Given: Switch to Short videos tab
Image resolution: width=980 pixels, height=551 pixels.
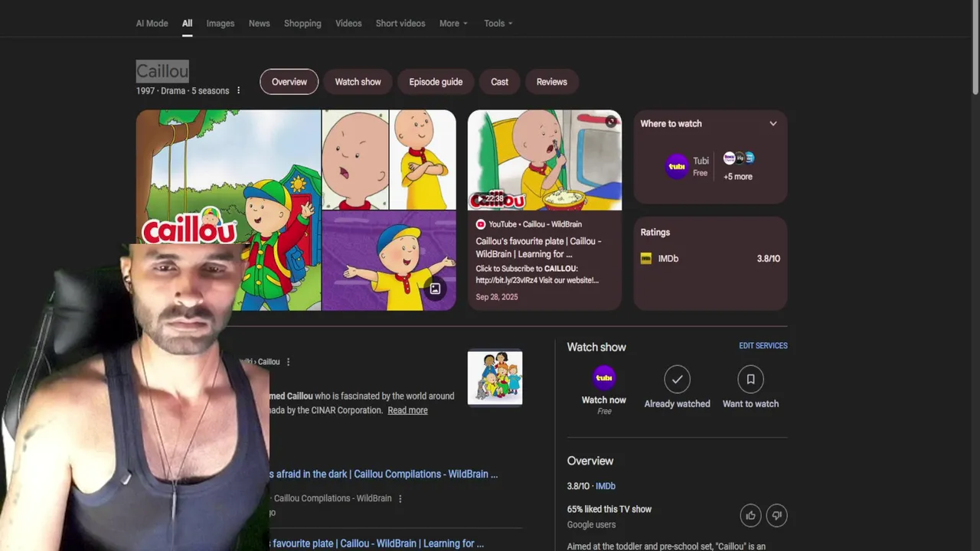Looking at the screenshot, I should click(400, 23).
